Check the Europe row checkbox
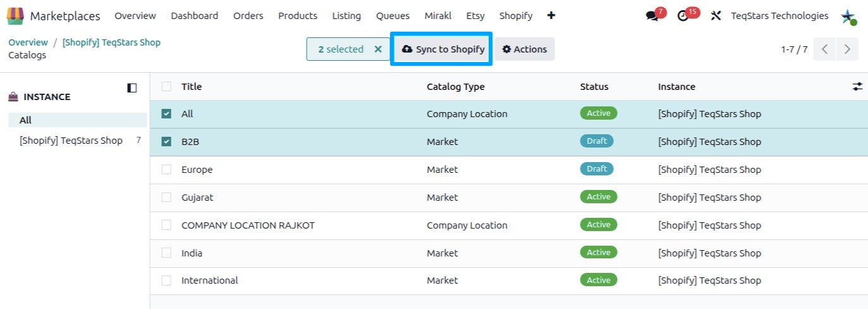 (166, 170)
